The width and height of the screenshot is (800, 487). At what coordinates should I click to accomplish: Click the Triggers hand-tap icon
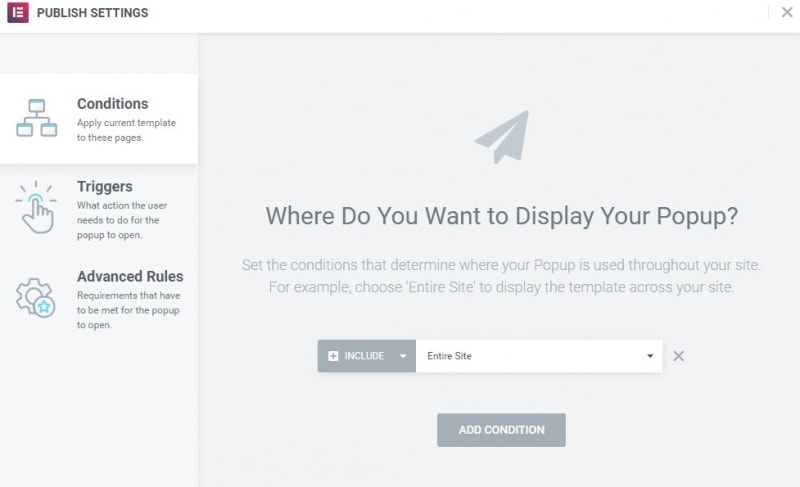click(x=36, y=207)
